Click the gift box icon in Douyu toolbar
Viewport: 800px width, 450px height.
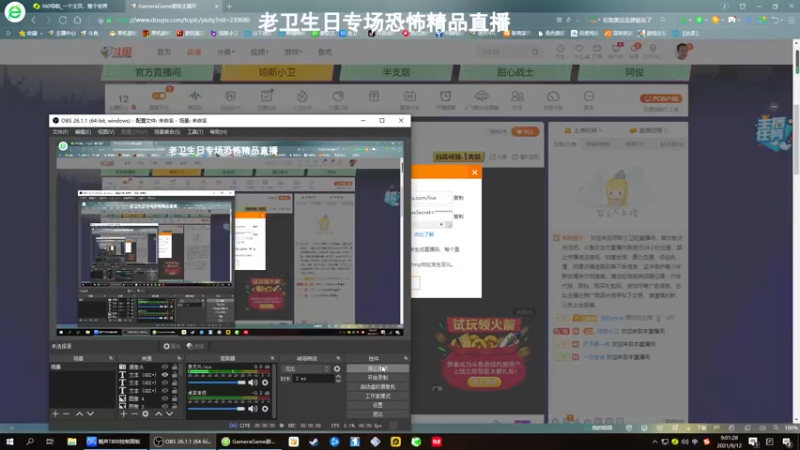point(374,98)
